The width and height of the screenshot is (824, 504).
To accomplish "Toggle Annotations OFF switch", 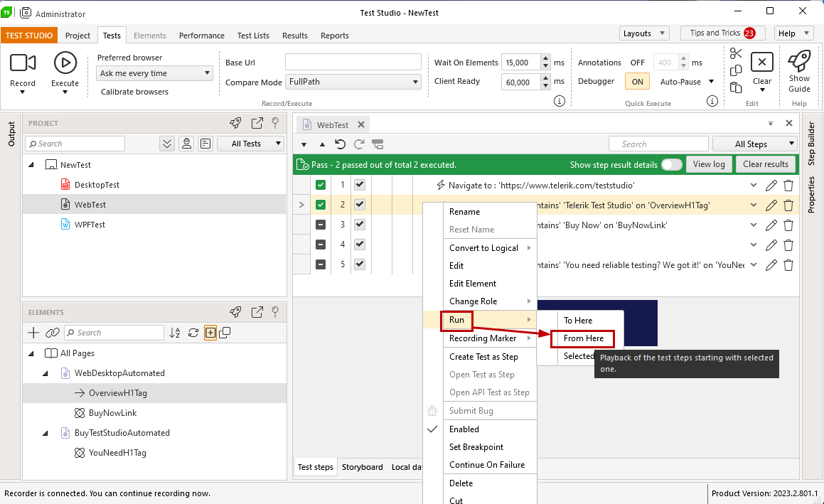I will 638,63.
